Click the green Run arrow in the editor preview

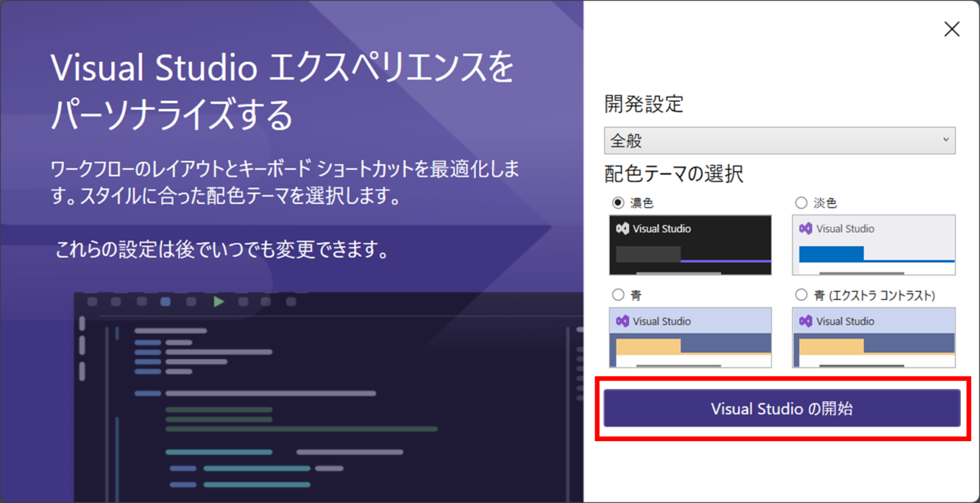(x=218, y=301)
